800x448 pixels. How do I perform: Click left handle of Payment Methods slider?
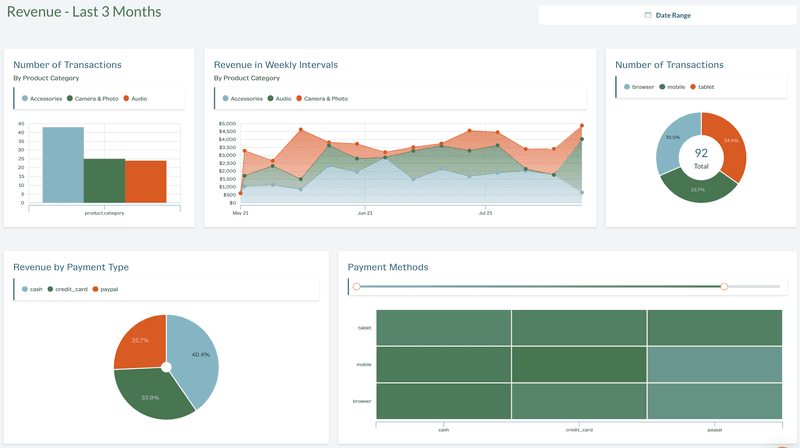(x=357, y=287)
